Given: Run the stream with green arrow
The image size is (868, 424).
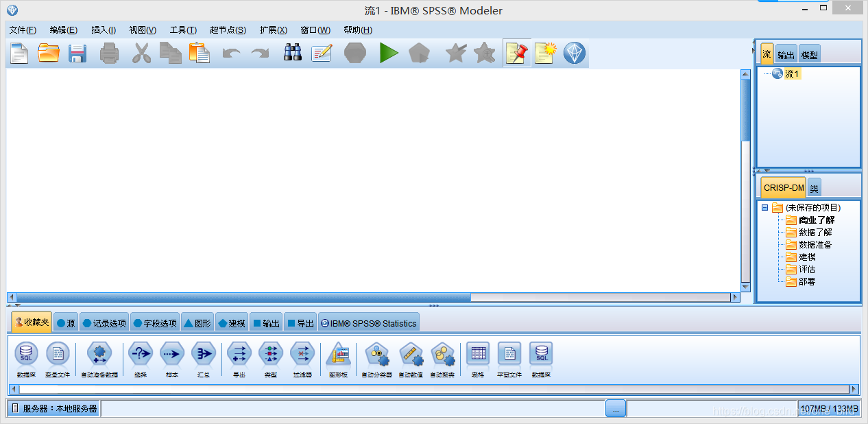Looking at the screenshot, I should (x=389, y=53).
